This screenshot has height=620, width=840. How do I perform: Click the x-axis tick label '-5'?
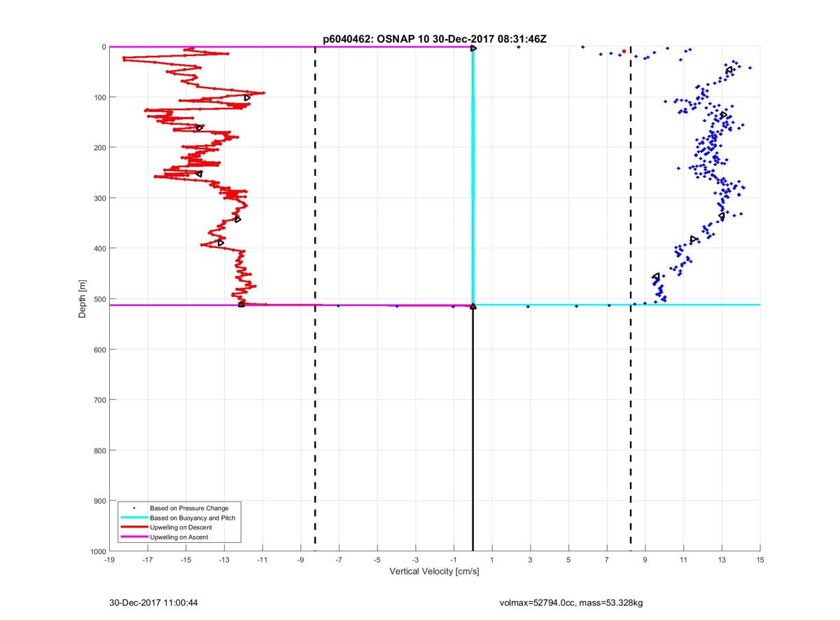click(x=377, y=560)
